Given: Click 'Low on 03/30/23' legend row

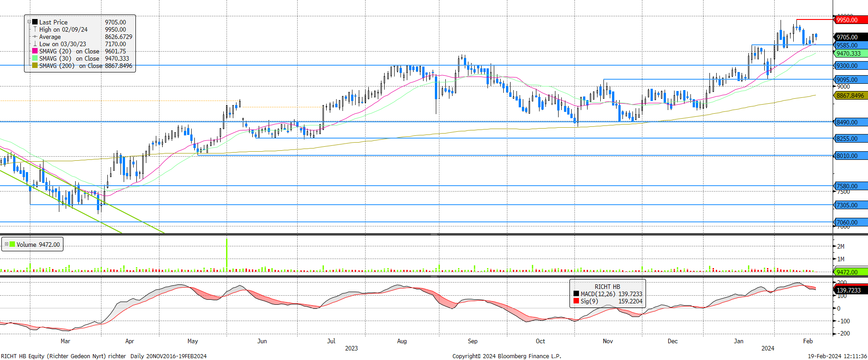Looking at the screenshot, I should click(63, 44).
